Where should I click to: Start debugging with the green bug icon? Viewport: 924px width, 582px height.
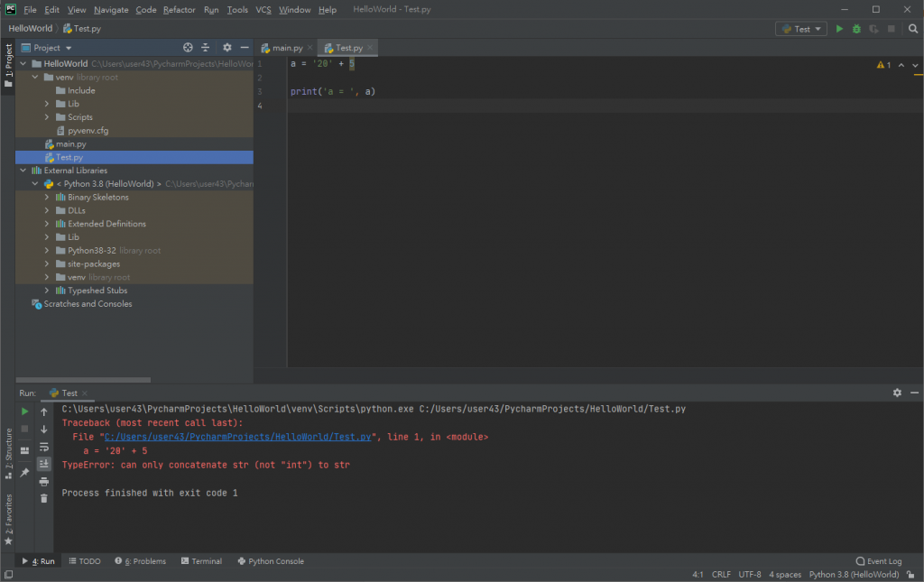tap(856, 29)
